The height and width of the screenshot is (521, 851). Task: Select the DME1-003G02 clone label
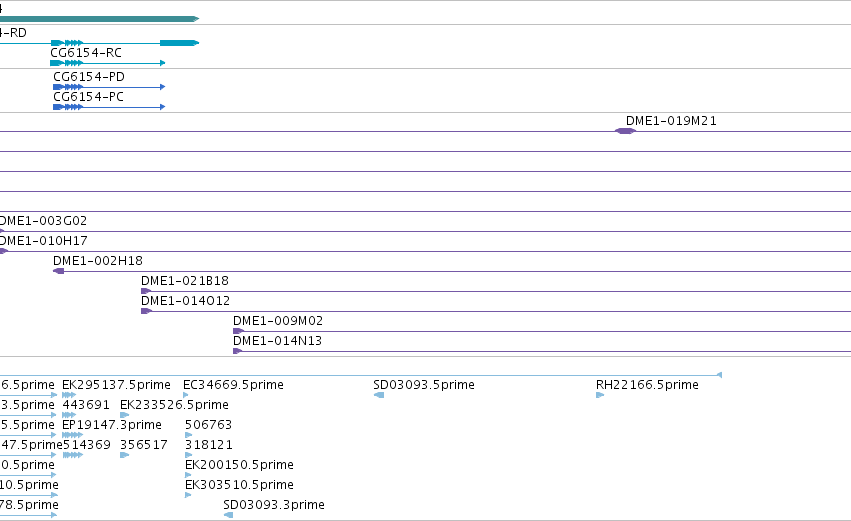pos(43,220)
